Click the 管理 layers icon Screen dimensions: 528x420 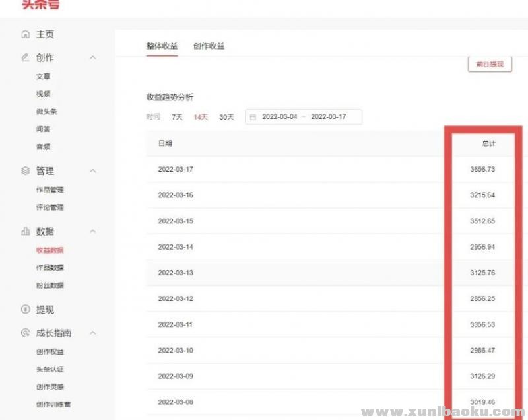[x=25, y=171]
